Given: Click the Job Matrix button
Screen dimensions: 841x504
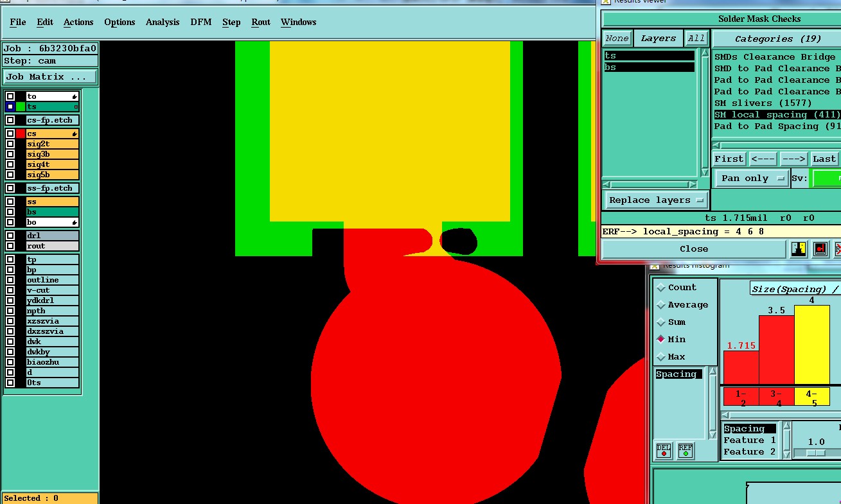Looking at the screenshot, I should click(50, 76).
